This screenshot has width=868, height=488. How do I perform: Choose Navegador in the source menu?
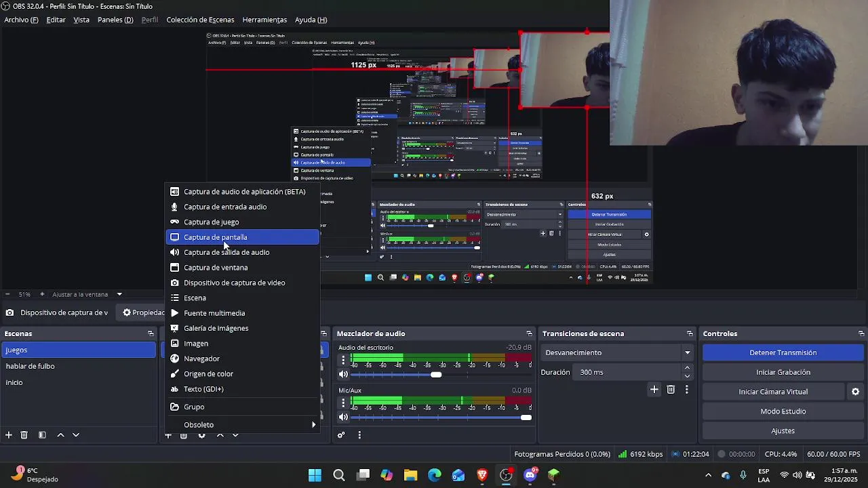(x=242, y=359)
